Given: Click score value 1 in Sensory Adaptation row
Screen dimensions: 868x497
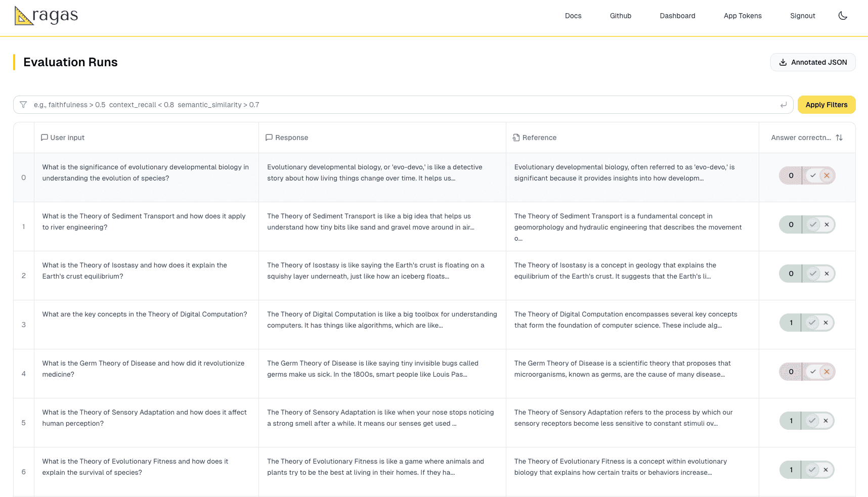Looking at the screenshot, I should click(x=791, y=421).
